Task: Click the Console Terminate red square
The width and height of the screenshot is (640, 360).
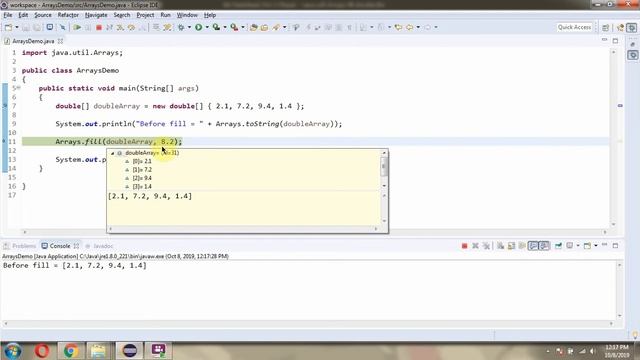Action: point(464,246)
